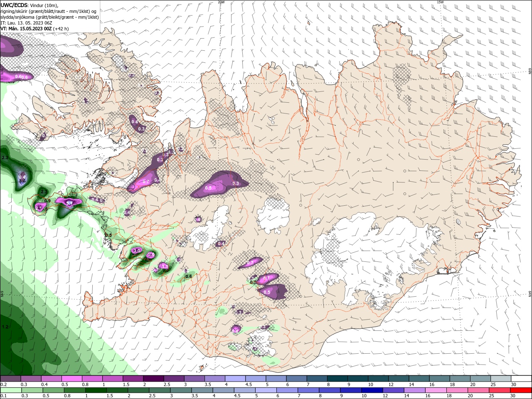Click the 'rigning/skúrir (grænt/blátt/rautt' legend description line

click(x=48, y=11)
